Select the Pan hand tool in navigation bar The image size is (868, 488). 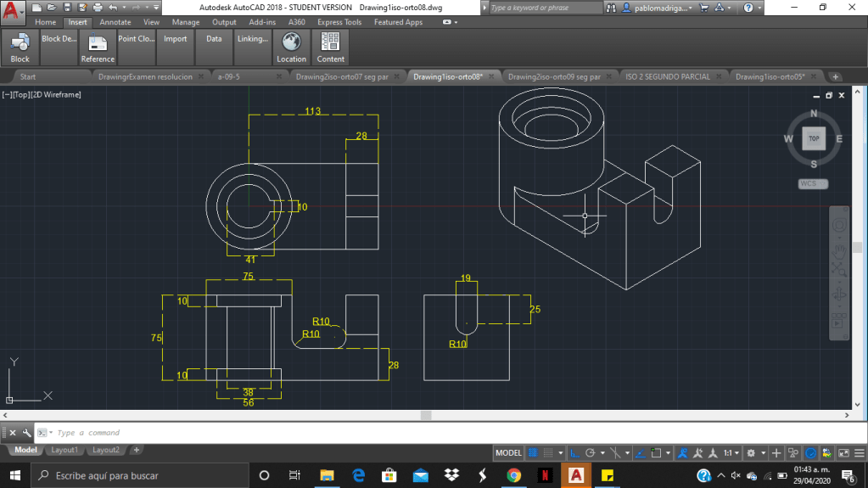point(839,250)
